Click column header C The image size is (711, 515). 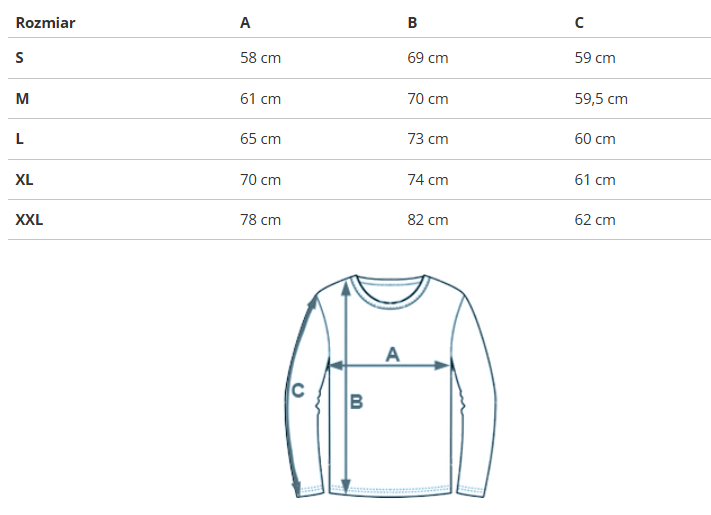pos(579,22)
